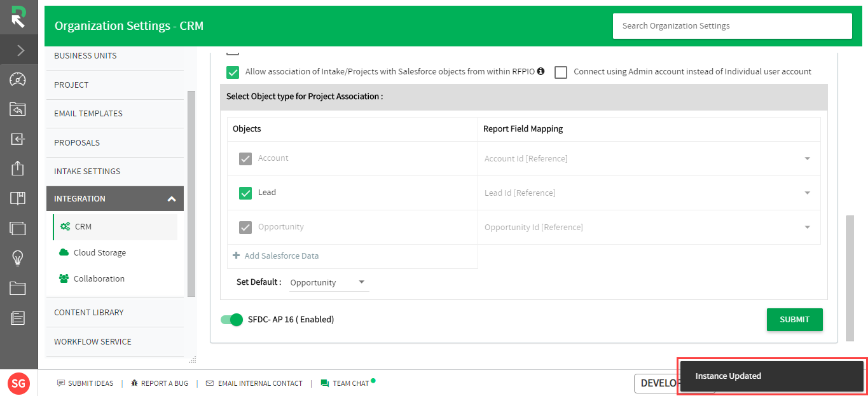Open Opportunity Id [Reference] mapping dropdown
This screenshot has height=396, width=868.
click(648, 227)
